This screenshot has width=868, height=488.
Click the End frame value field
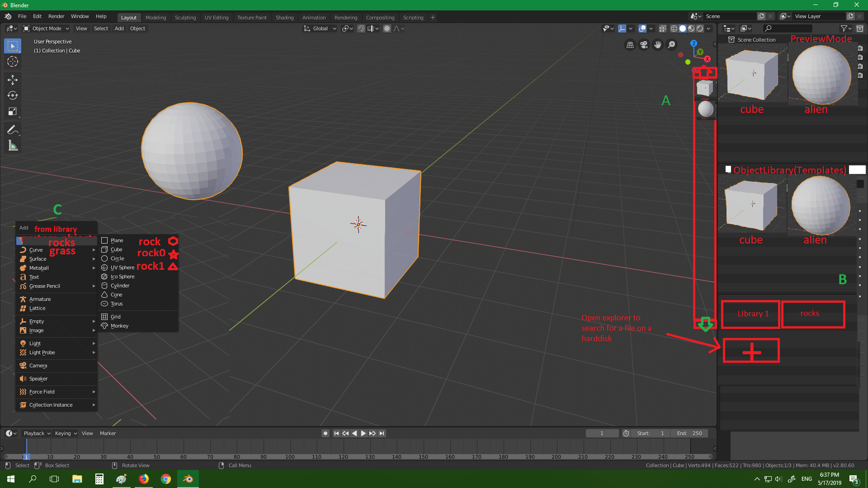[x=689, y=433]
